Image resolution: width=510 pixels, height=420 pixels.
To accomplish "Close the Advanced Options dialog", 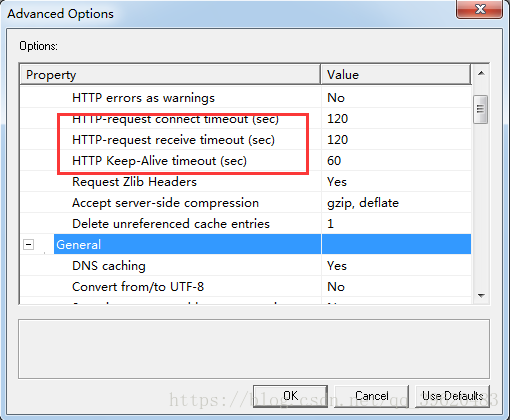I will pos(479,9).
